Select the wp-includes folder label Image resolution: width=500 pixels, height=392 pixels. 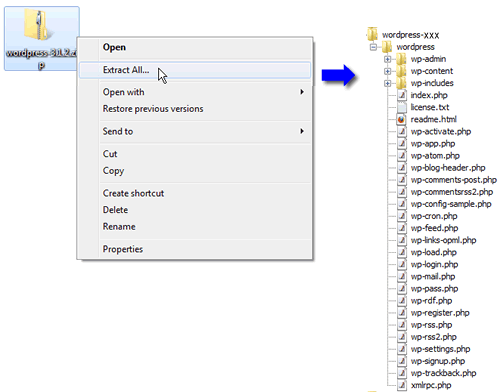[432, 83]
